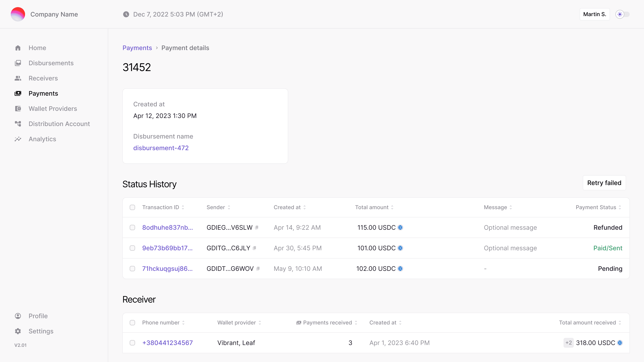Toggle the light/dark theme switch

623,14
